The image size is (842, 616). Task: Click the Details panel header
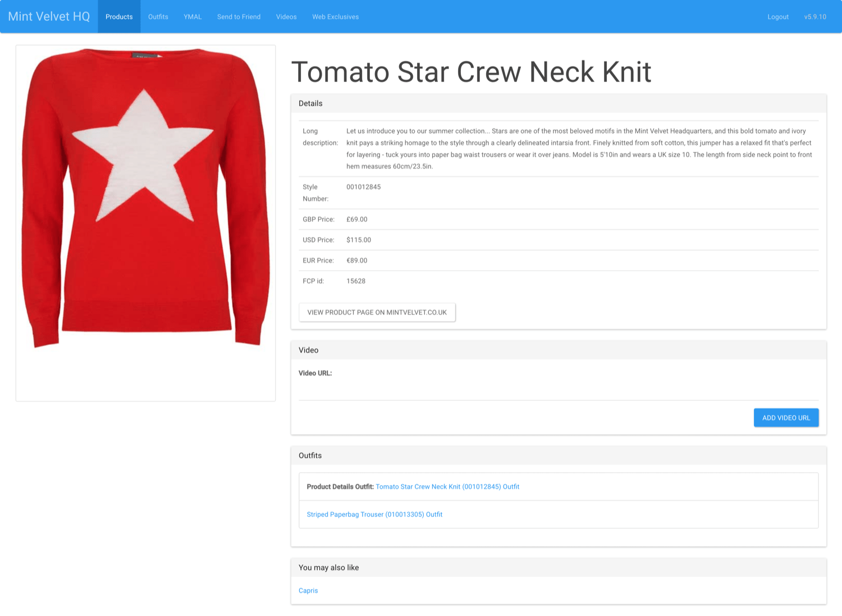click(559, 103)
